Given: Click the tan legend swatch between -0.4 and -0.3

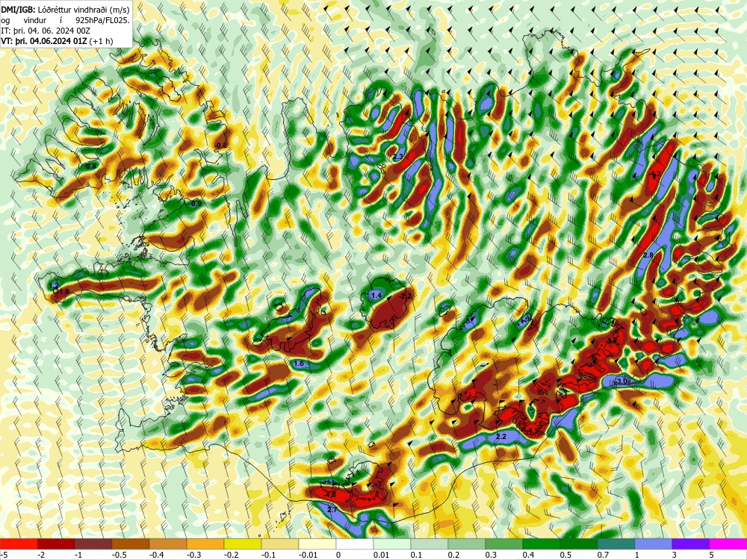Looking at the screenshot, I should pyautogui.click(x=168, y=544).
